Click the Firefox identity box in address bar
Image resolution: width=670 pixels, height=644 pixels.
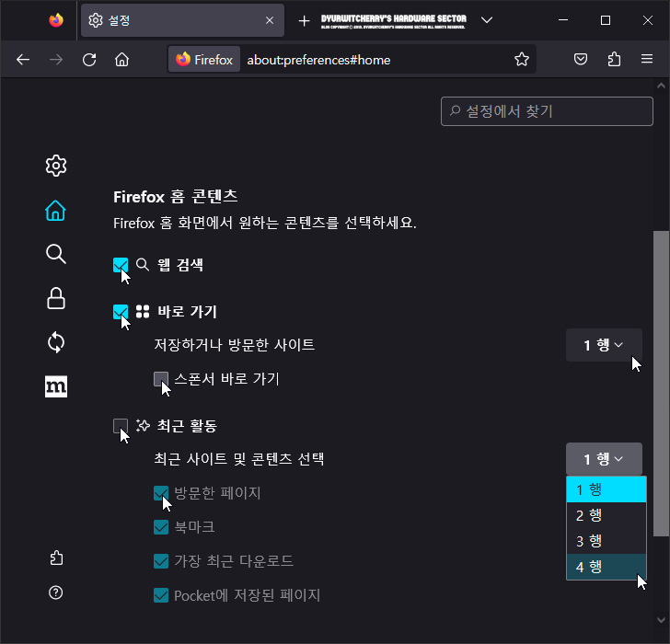pyautogui.click(x=204, y=60)
